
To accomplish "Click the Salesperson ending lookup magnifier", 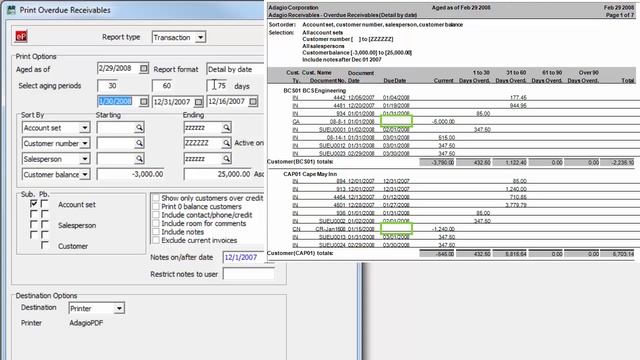I will 227,159.
